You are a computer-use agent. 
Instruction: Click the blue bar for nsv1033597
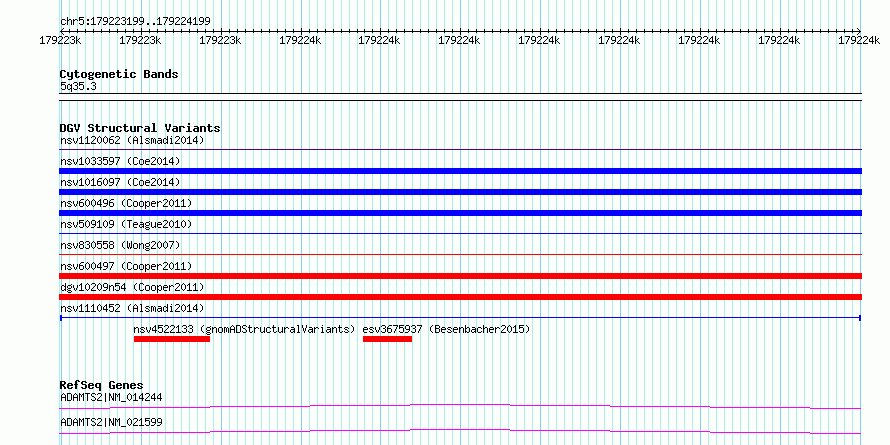point(460,171)
